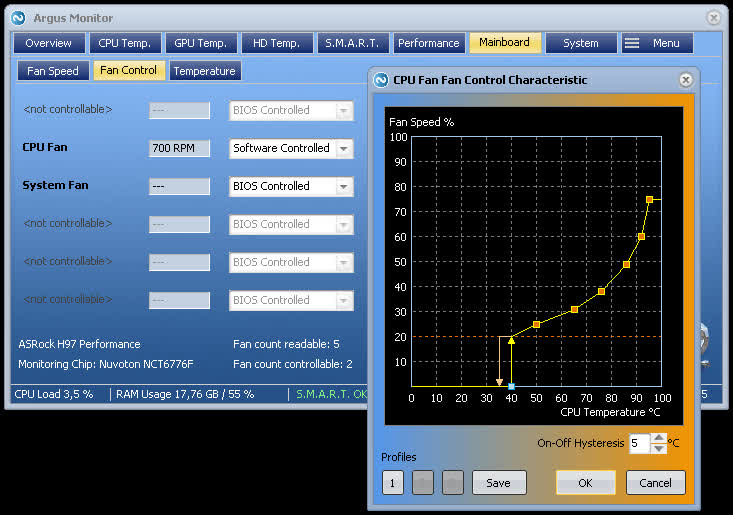Select fan profile 1 button

(393, 483)
